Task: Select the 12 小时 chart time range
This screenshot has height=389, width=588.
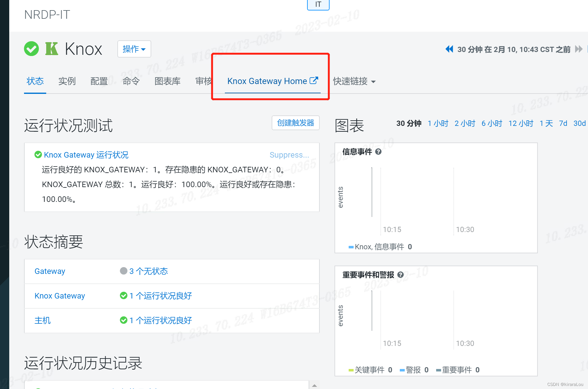Action: [x=521, y=123]
